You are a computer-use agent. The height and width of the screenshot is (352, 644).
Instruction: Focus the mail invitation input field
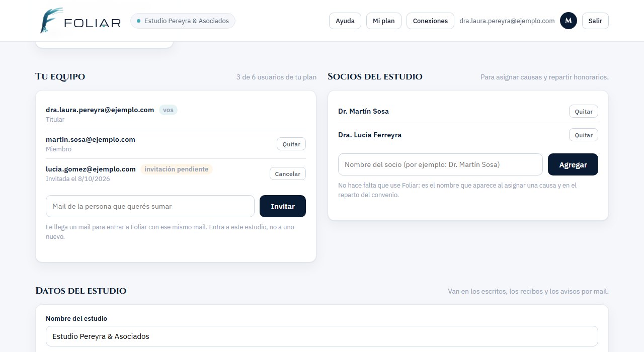tap(150, 206)
